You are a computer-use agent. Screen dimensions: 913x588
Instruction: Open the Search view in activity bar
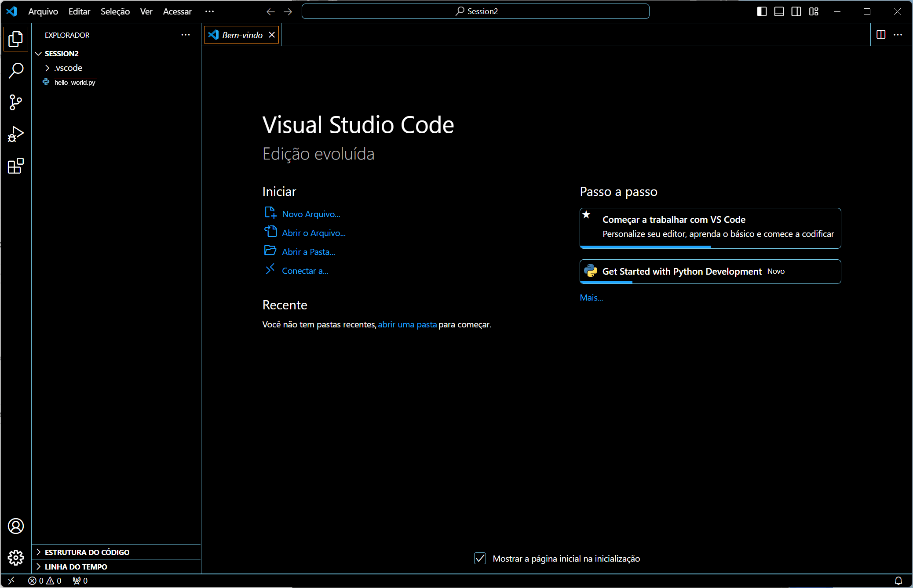(16, 70)
